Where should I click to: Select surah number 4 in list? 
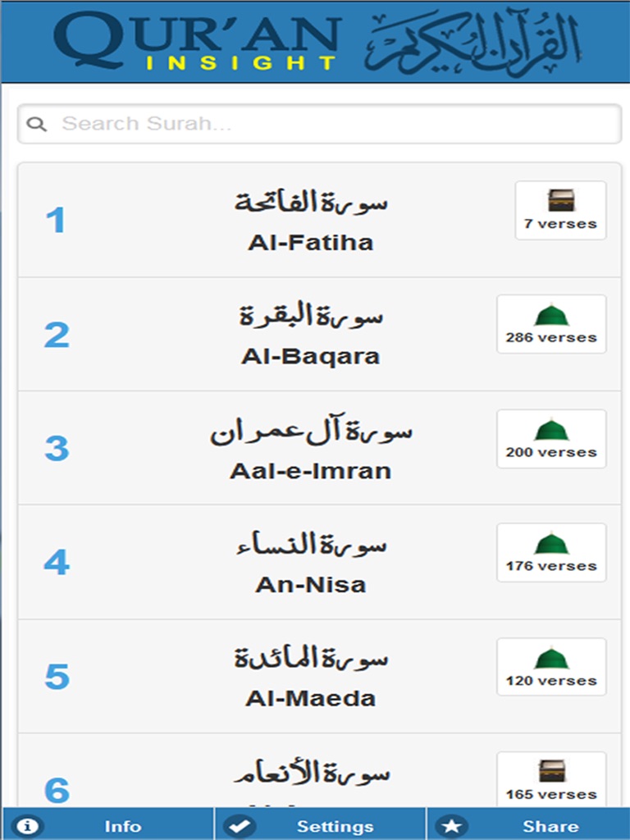tap(57, 563)
